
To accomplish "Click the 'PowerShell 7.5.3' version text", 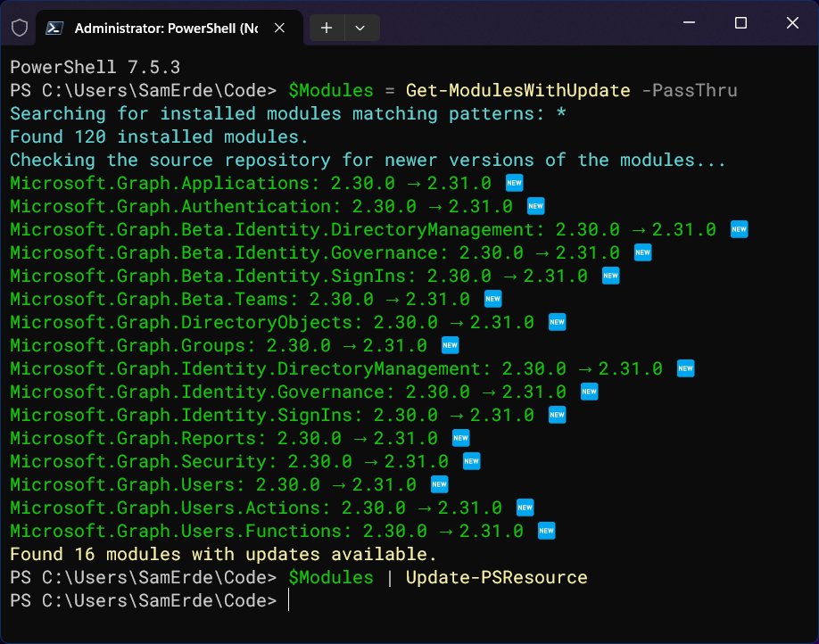I will pos(95,68).
